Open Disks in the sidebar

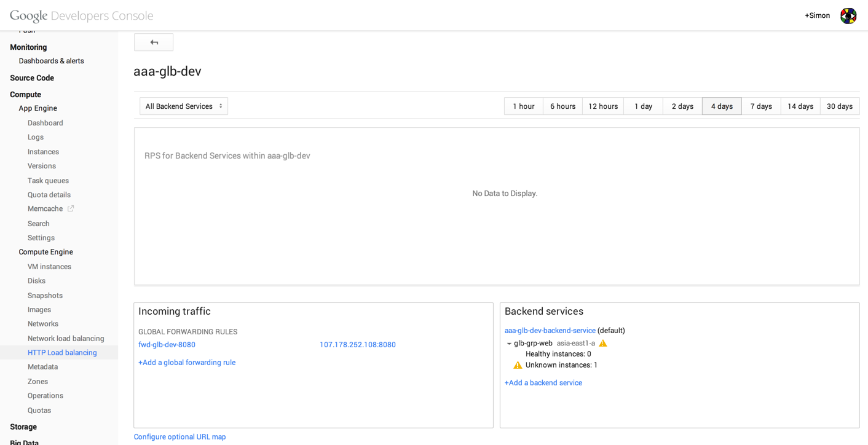click(37, 281)
